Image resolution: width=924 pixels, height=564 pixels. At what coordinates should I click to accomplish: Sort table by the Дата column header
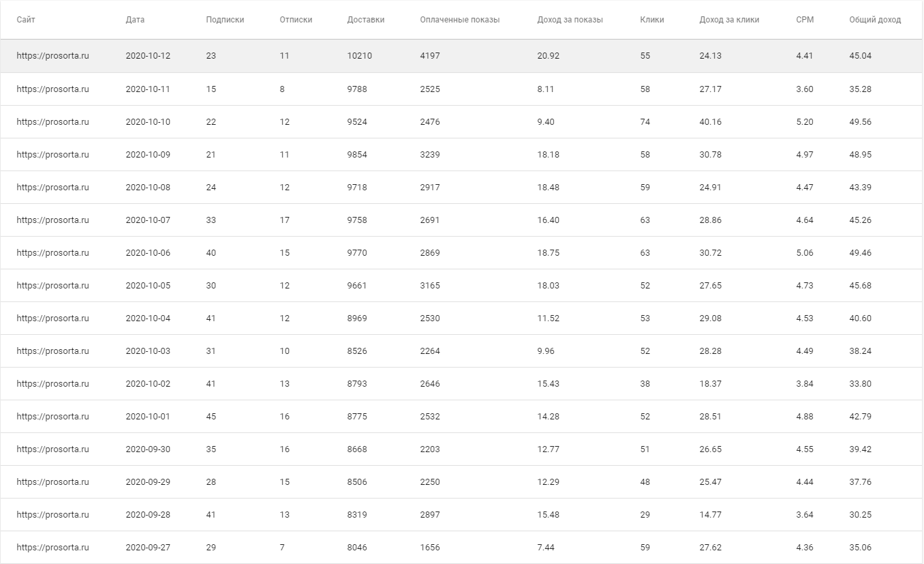[135, 20]
